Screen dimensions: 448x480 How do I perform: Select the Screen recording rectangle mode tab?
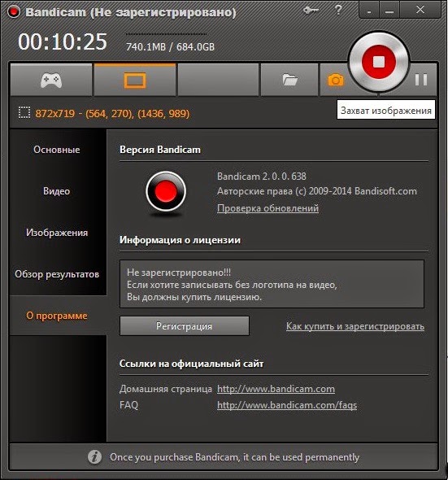click(x=135, y=80)
